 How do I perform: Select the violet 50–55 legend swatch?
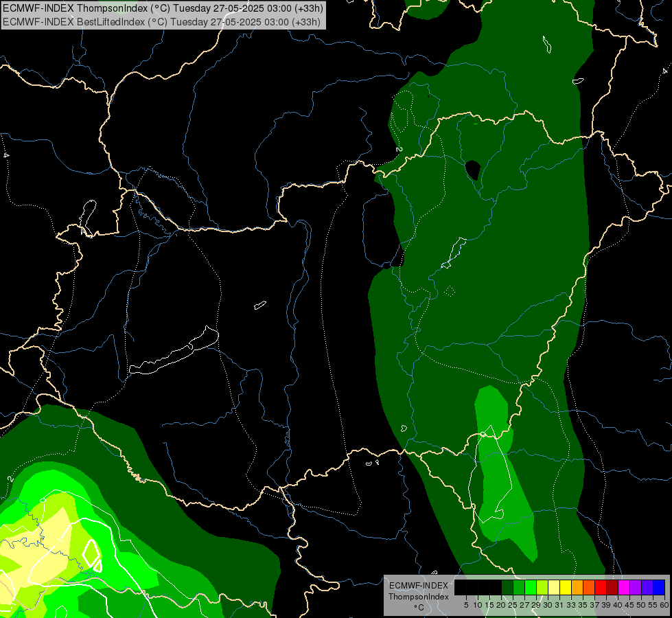647,587
